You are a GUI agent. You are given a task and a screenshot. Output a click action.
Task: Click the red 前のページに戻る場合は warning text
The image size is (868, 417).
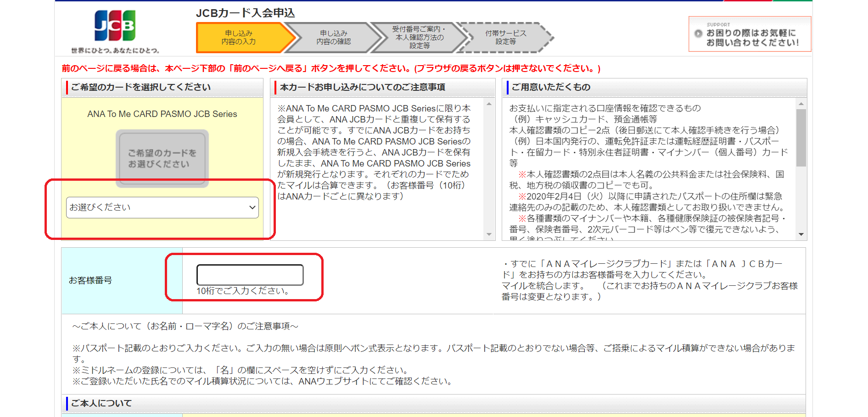coord(331,68)
